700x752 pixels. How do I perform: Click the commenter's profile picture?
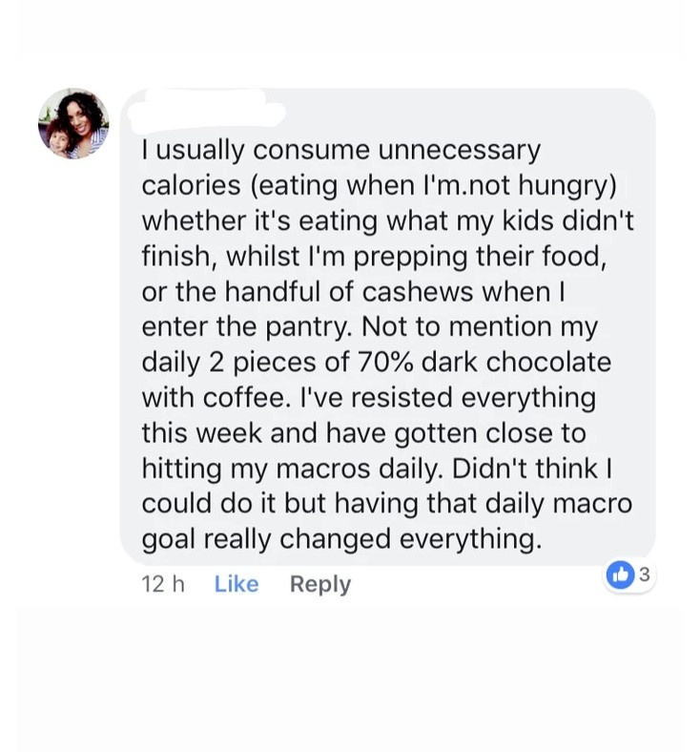[73, 122]
